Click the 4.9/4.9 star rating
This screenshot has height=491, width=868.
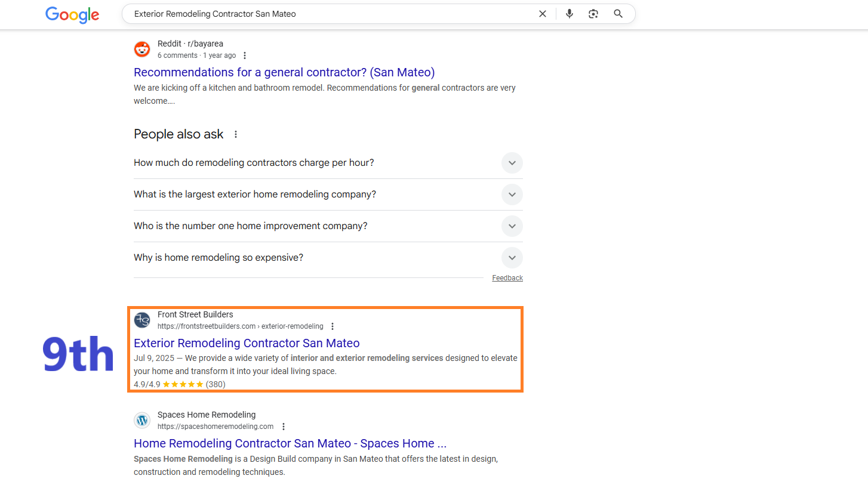point(180,384)
